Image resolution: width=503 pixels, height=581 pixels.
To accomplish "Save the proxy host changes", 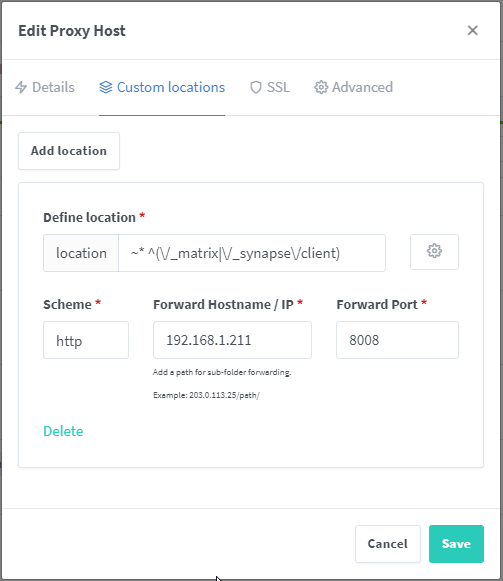I will (456, 544).
